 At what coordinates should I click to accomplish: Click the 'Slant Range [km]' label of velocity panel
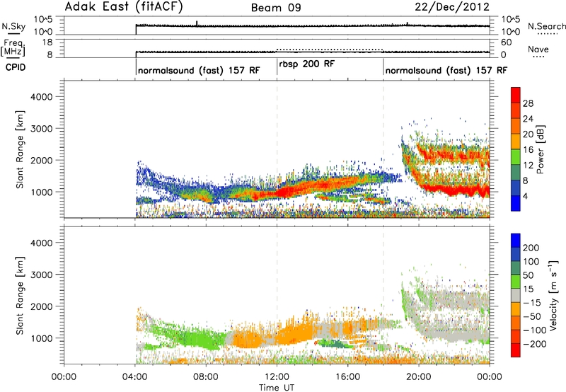[20, 296]
